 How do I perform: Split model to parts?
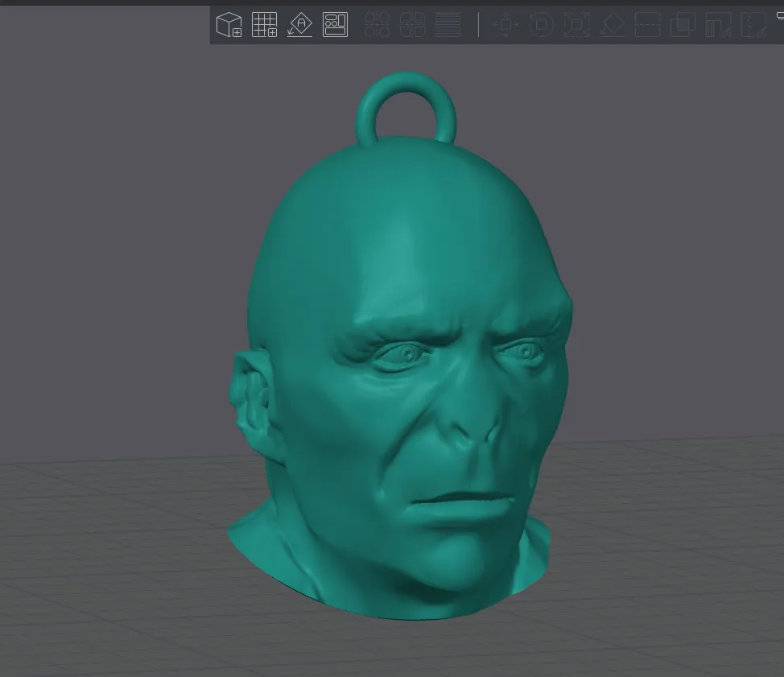click(412, 24)
